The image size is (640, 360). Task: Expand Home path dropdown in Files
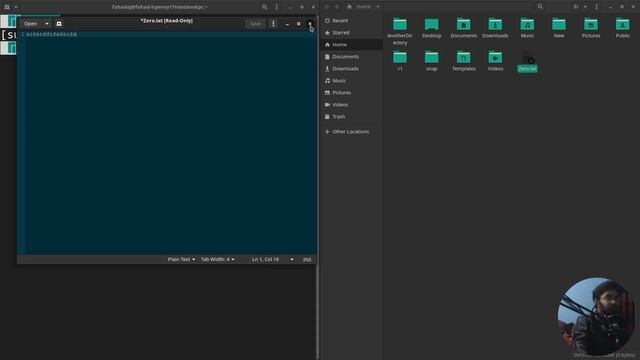pyautogui.click(x=378, y=7)
